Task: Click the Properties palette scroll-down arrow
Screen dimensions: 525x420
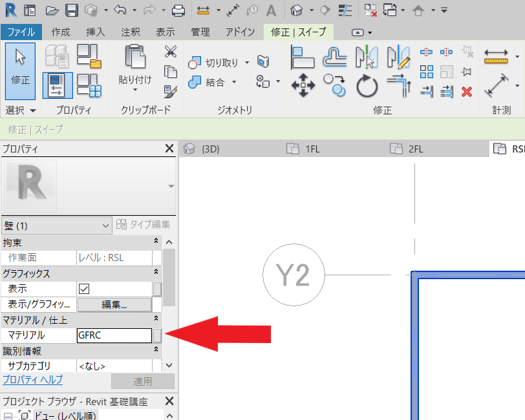Action: click(x=169, y=366)
